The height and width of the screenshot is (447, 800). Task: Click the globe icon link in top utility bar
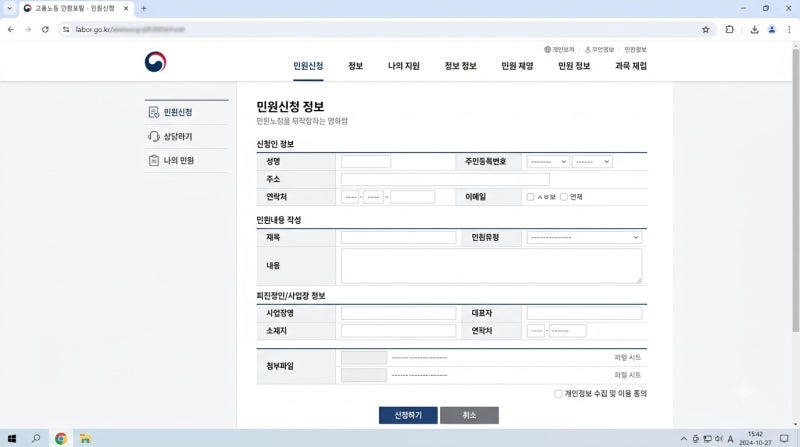[x=559, y=49]
